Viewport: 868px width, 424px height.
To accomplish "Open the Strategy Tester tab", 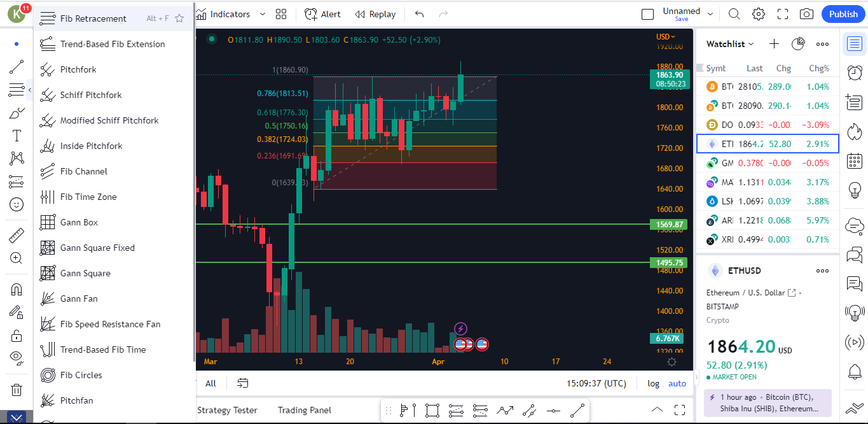I will point(227,410).
